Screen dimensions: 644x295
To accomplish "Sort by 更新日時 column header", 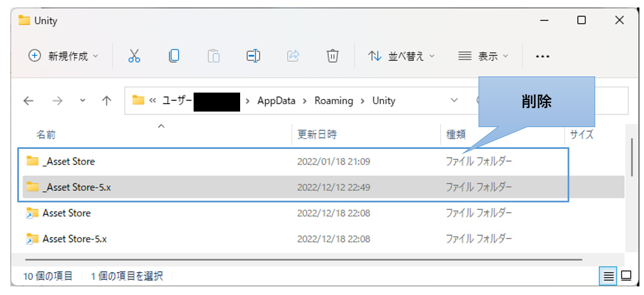I will (318, 135).
